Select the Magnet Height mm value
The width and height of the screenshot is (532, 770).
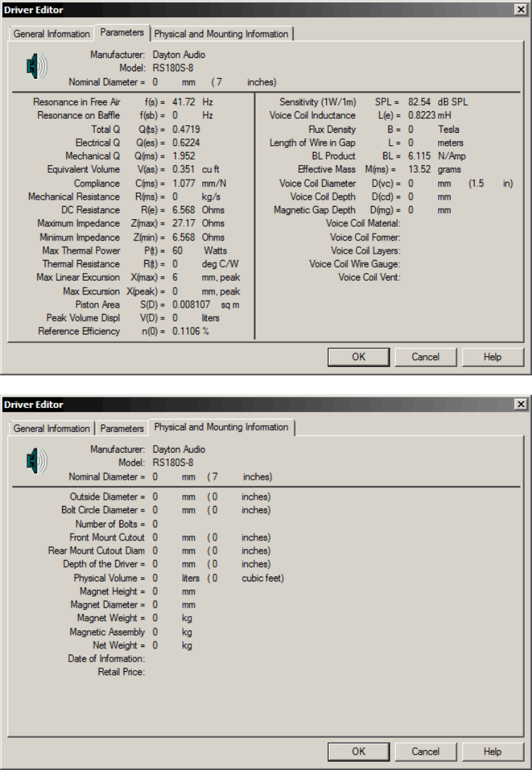tap(155, 592)
